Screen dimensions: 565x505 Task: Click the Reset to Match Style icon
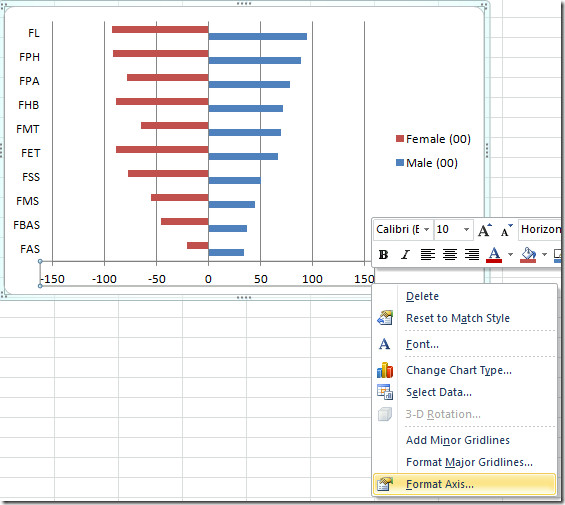[384, 318]
